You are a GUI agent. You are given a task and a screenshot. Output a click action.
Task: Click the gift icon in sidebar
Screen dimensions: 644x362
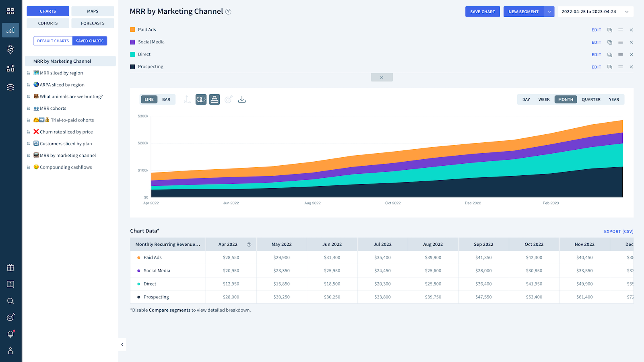tap(10, 267)
